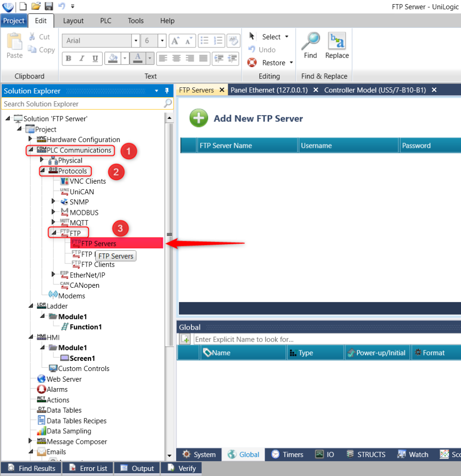Click the Find magnifier button
Screen dimensions: 461x476
310,45
